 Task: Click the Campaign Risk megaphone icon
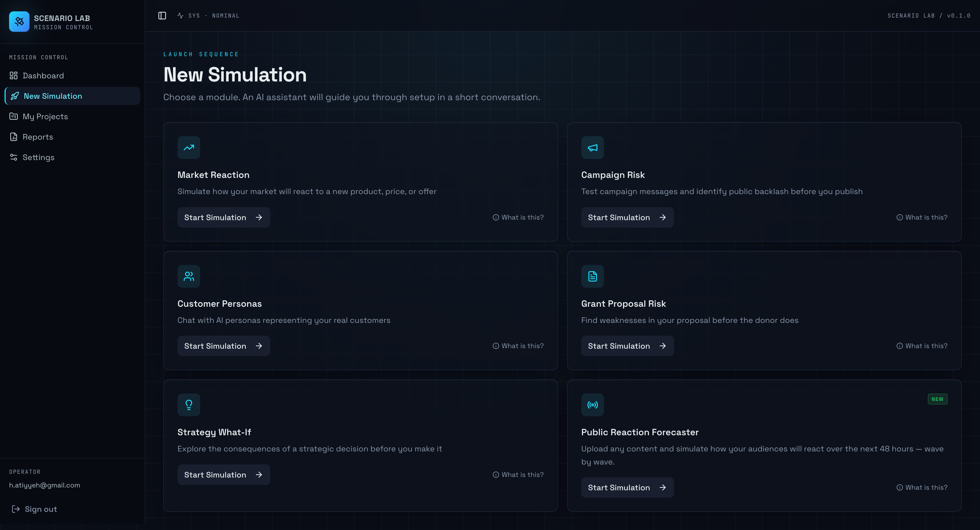tap(592, 147)
